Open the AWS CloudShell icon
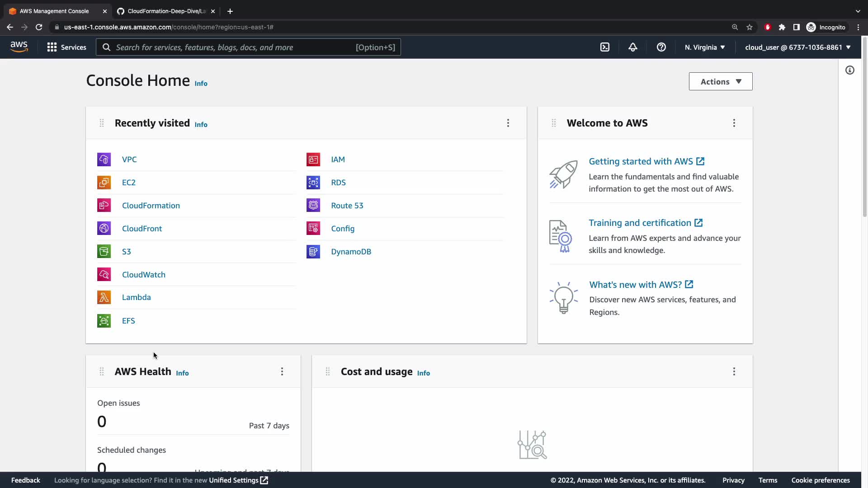The width and height of the screenshot is (868, 488). click(605, 47)
